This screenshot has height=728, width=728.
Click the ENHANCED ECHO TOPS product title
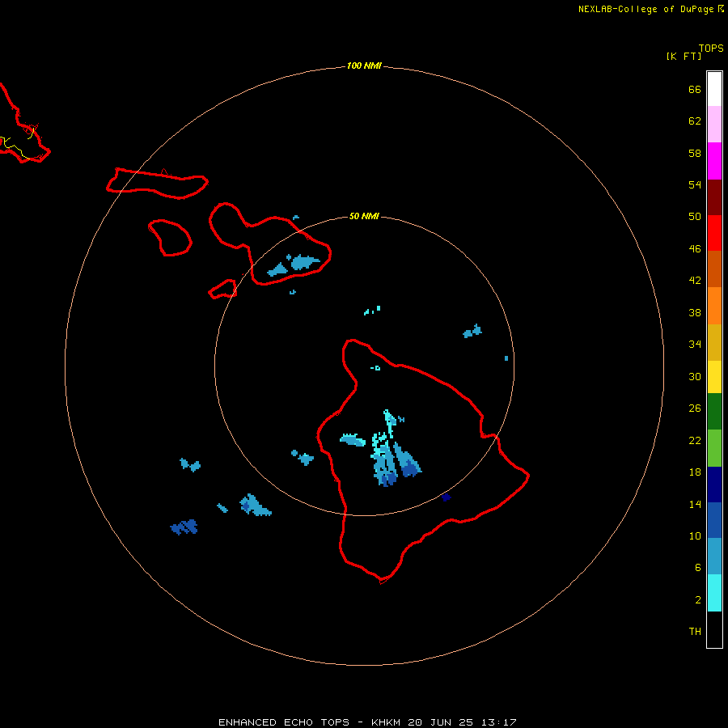(284, 722)
